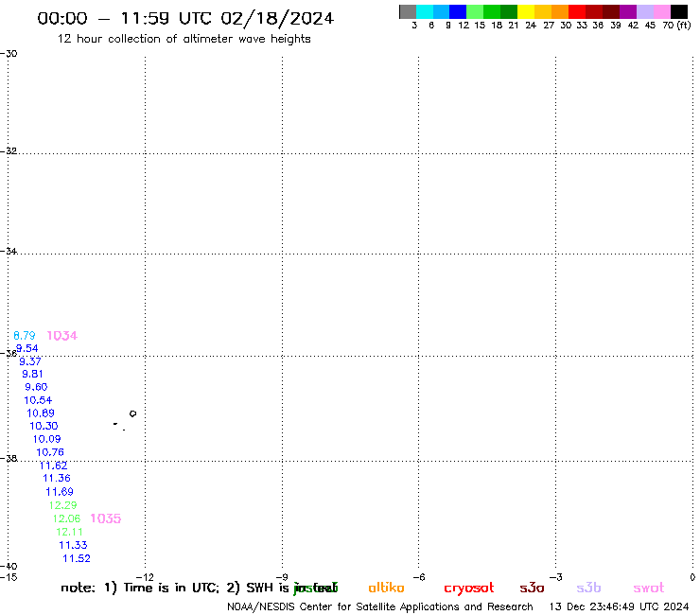This screenshot has height=615, width=700.
Task: Click the latitude axis label -30
Action: (9, 54)
